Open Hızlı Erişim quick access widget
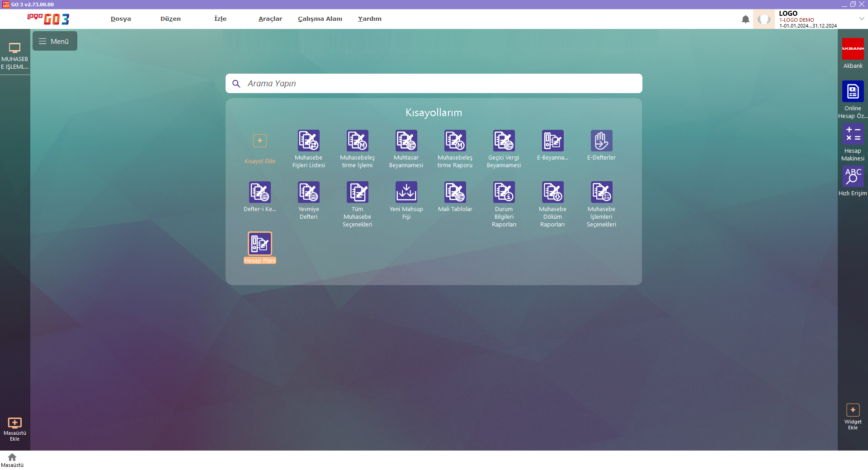 853,176
